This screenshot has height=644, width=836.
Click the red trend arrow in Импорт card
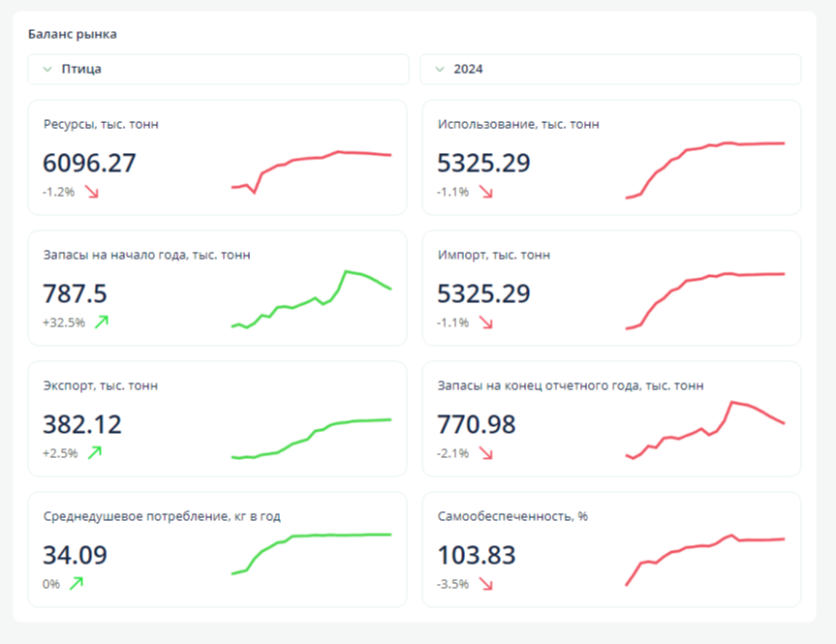tap(486, 322)
